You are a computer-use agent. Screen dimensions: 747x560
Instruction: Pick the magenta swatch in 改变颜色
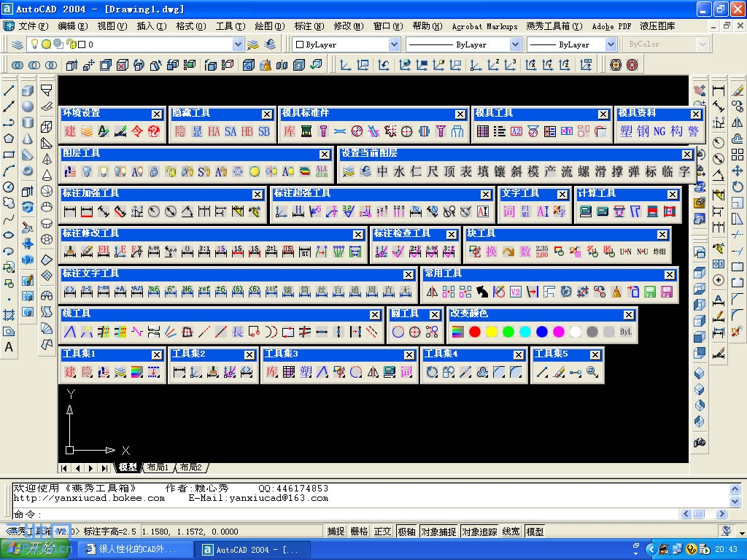(558, 332)
